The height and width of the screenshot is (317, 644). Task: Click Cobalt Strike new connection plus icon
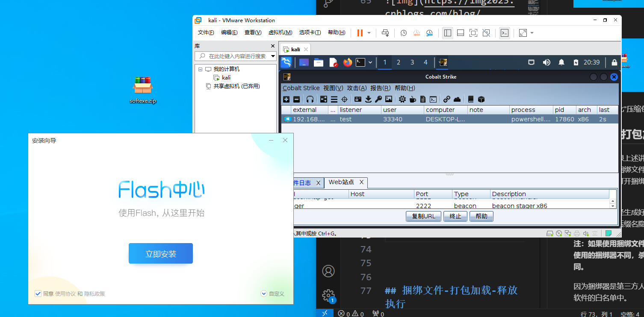[x=287, y=99]
